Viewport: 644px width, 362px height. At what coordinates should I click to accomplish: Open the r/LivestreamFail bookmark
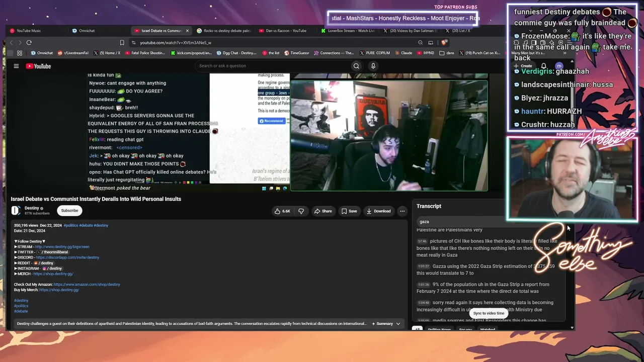pyautogui.click(x=73, y=53)
